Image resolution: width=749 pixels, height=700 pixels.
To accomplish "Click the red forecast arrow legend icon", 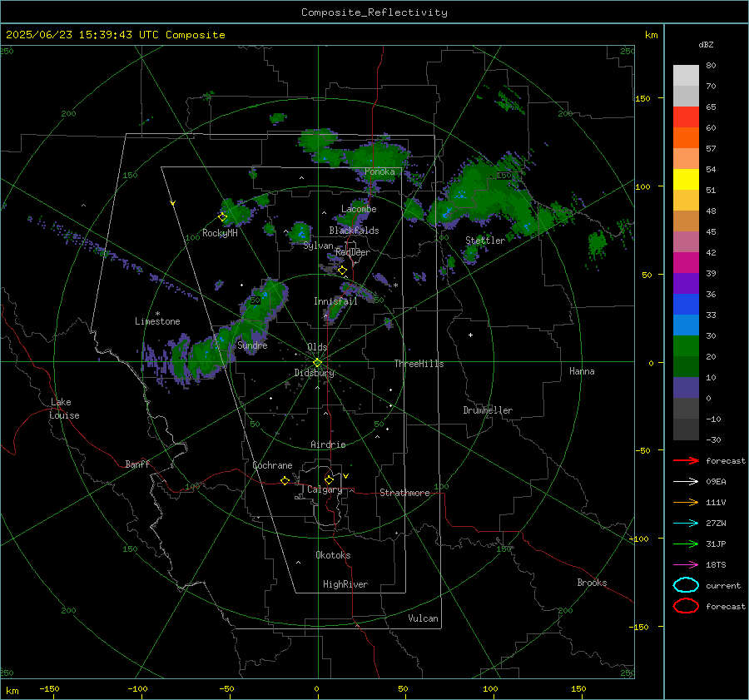I will 686,460.
